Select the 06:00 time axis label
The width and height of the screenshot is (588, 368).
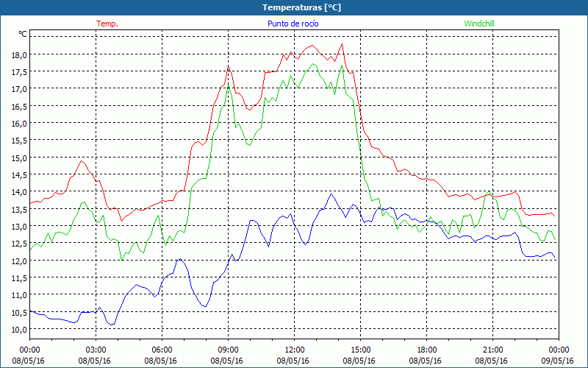[x=162, y=350]
